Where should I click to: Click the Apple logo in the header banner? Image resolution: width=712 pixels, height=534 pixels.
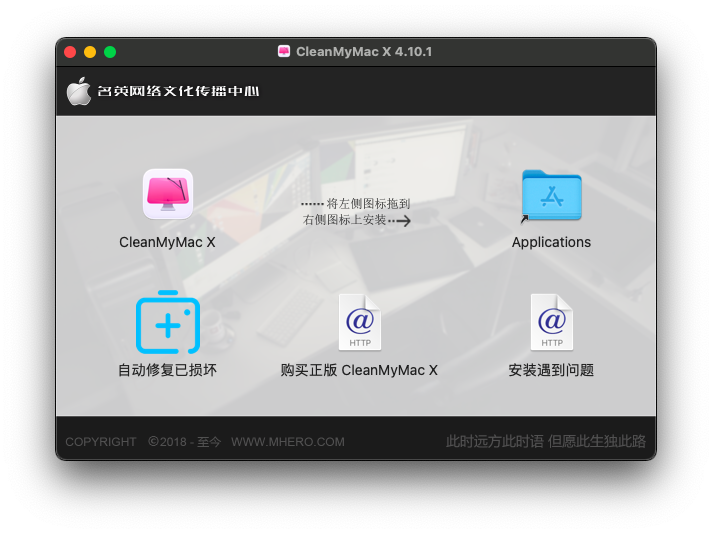79,91
